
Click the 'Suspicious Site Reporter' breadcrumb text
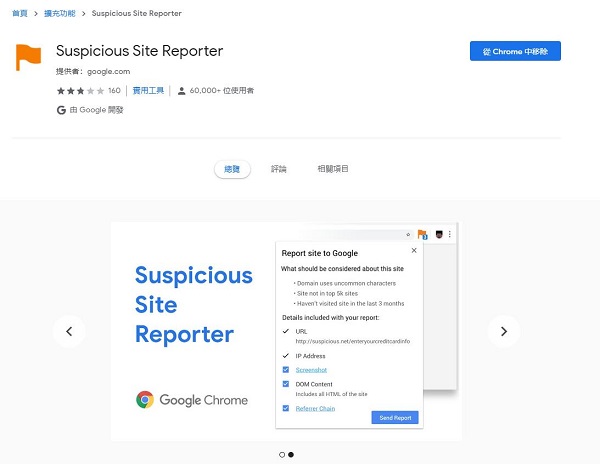click(x=137, y=13)
